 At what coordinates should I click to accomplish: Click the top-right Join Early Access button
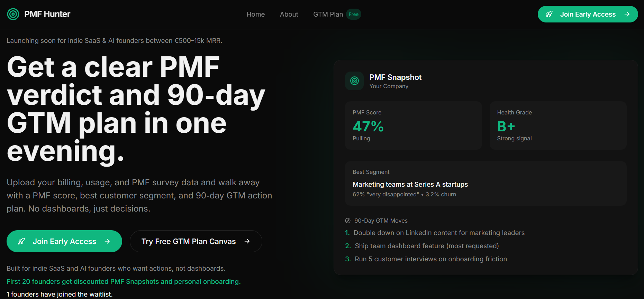pyautogui.click(x=588, y=14)
